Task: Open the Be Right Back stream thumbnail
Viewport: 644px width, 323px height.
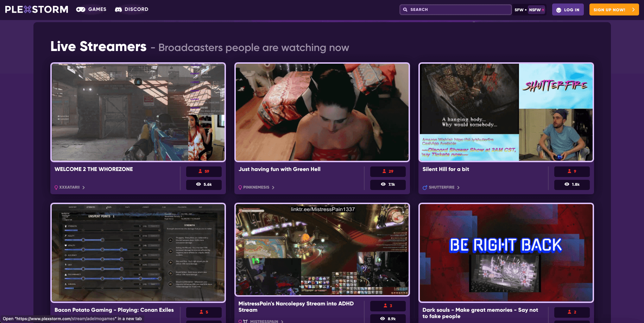Action: (x=506, y=253)
